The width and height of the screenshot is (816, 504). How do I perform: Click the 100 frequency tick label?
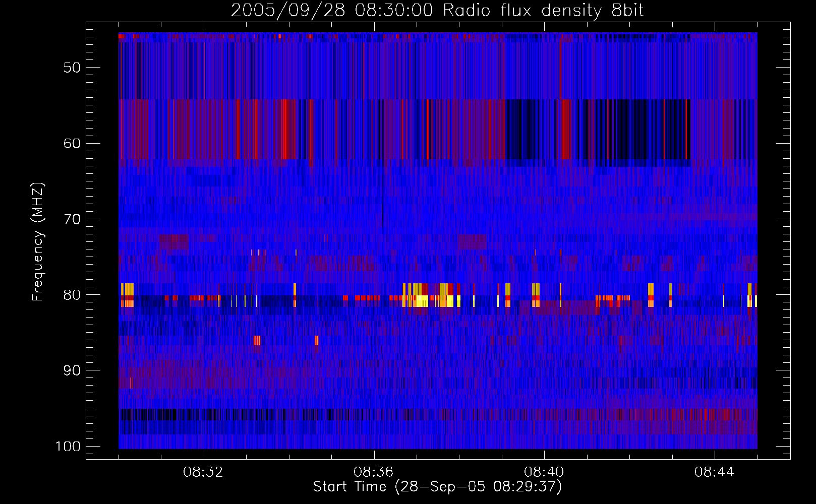[x=68, y=447]
